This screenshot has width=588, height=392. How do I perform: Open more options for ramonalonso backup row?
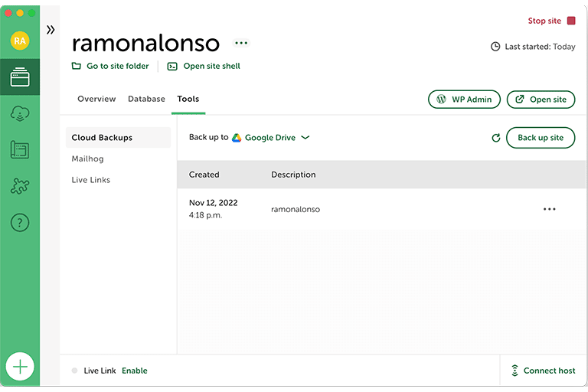point(550,209)
